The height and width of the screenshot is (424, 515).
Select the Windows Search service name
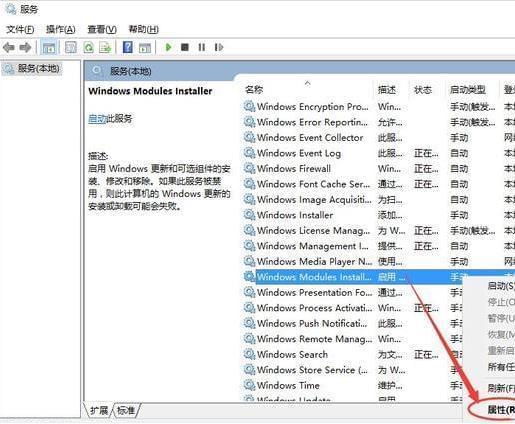click(x=292, y=354)
